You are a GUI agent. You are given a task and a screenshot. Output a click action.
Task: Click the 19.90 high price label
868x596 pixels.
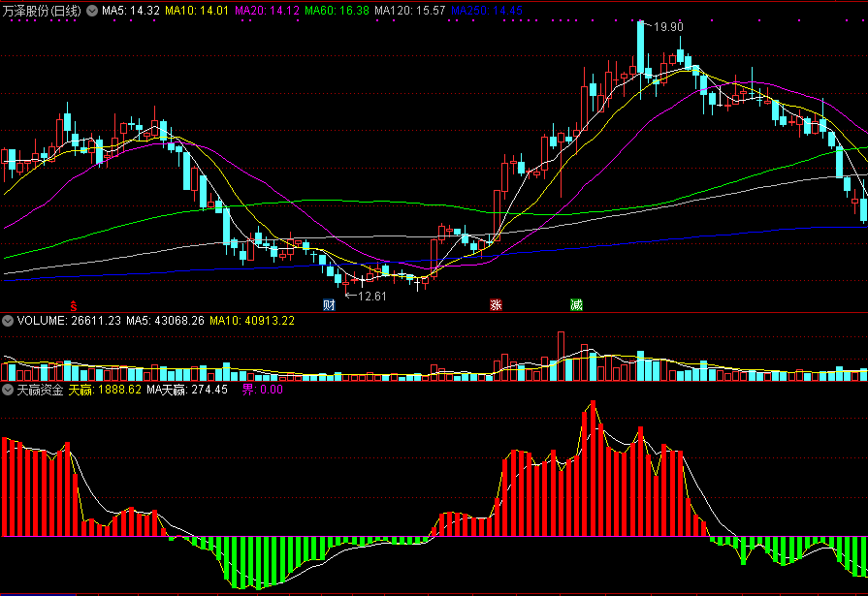(668, 26)
